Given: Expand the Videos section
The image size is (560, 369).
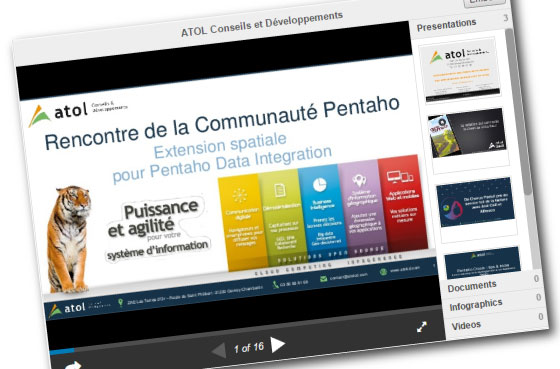Looking at the screenshot, I should [466, 325].
